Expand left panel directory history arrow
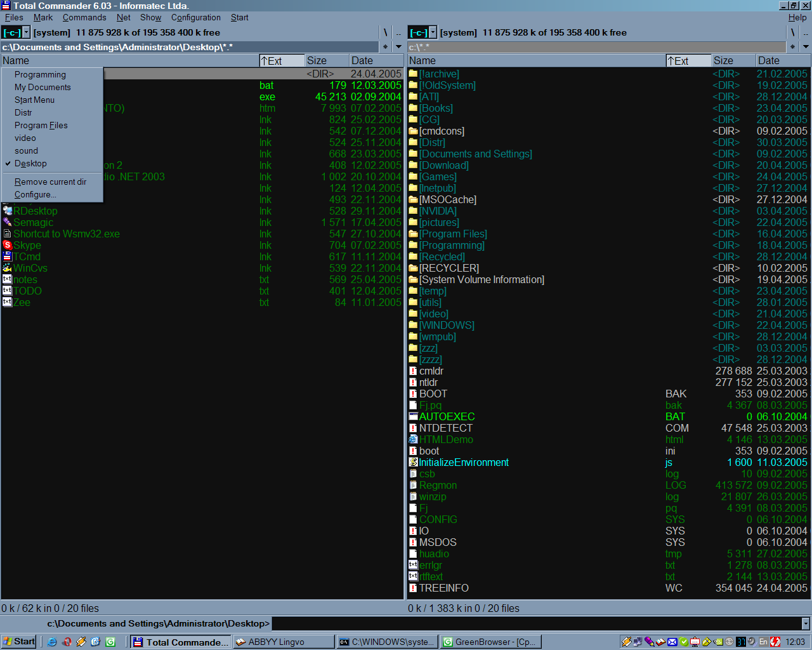Screen dimensions: 812x650 pos(398,47)
